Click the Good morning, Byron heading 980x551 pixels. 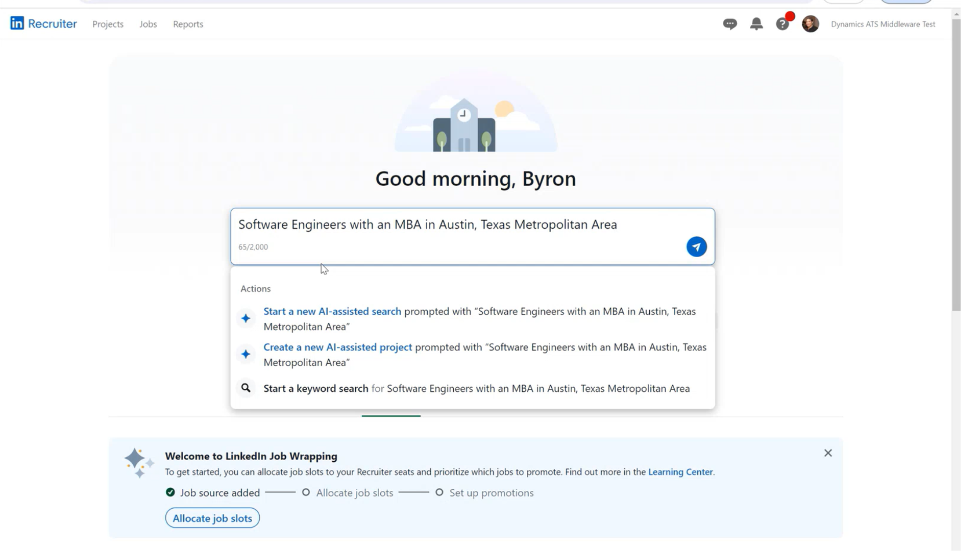[x=476, y=179]
